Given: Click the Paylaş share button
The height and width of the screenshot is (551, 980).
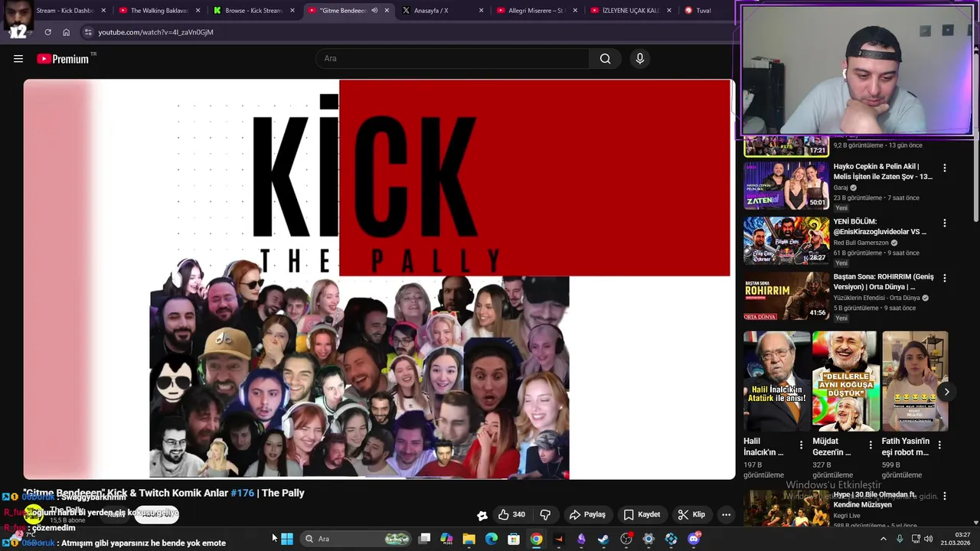Looking at the screenshot, I should click(587, 514).
